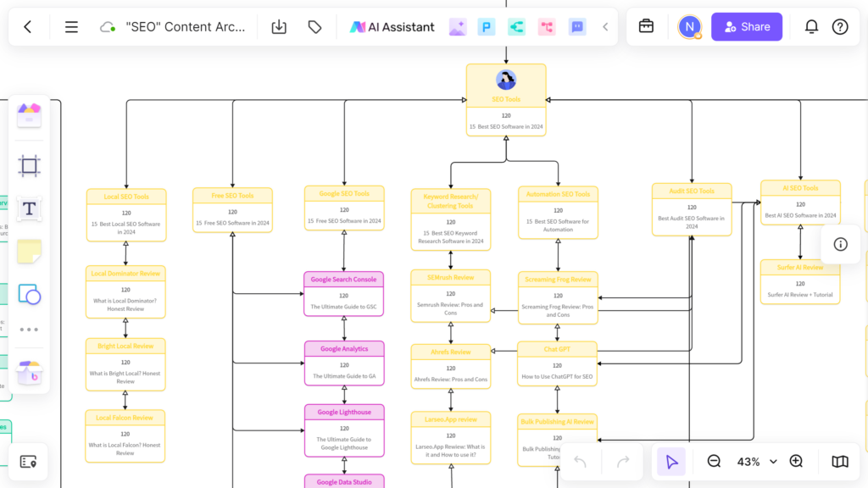The width and height of the screenshot is (868, 488).
Task: Collapse the AI tools chevron
Action: click(x=605, y=27)
